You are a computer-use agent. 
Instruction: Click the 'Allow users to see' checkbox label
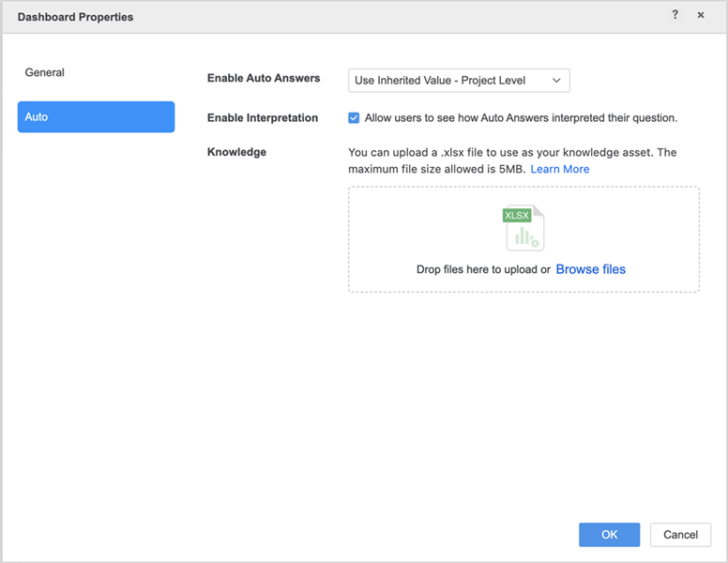(x=521, y=118)
